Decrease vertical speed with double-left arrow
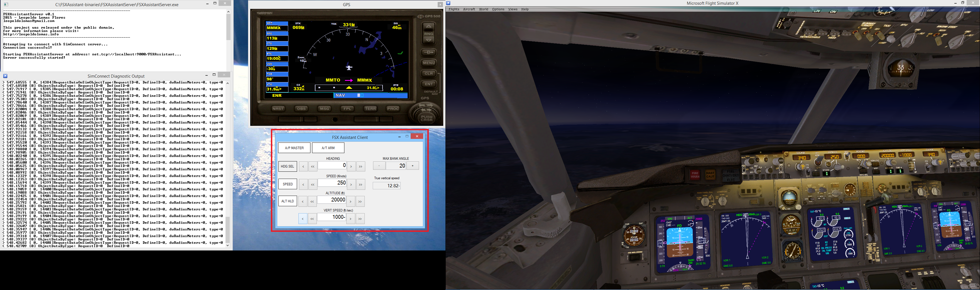Viewport: 980px width, 290px height. pyautogui.click(x=312, y=218)
